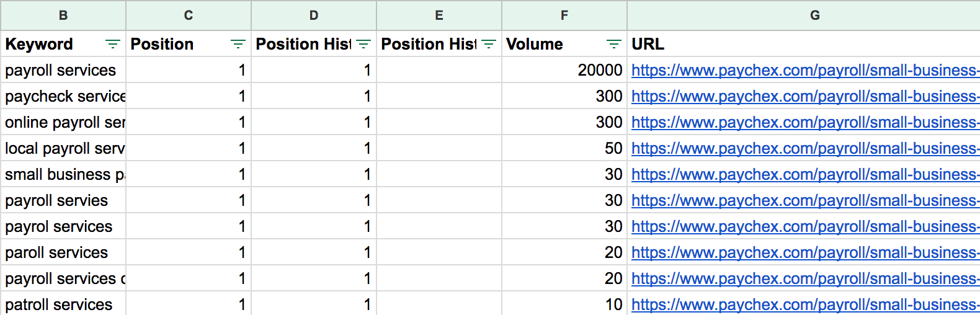The width and height of the screenshot is (980, 315).
Task: Open filter icon in column D header
Action: click(x=363, y=44)
